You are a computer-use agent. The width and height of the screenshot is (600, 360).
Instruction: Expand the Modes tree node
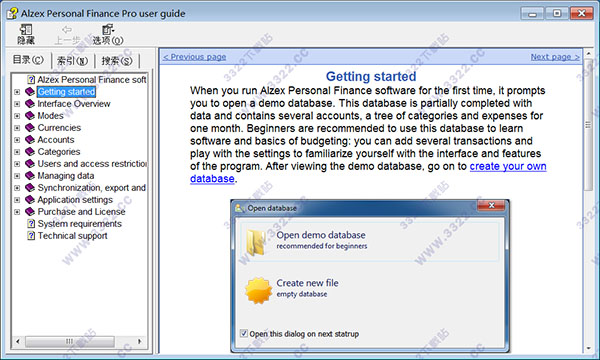click(x=17, y=116)
